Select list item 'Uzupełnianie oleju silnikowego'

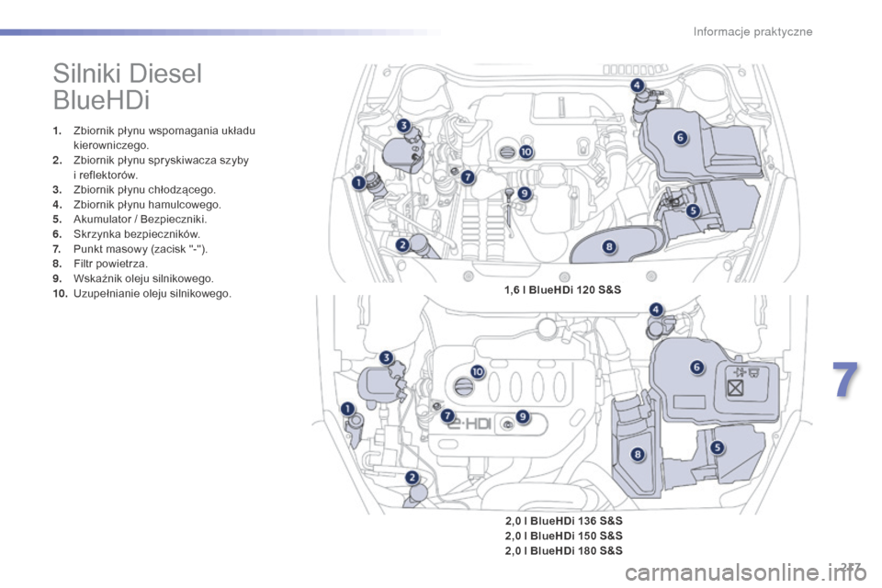click(141, 293)
